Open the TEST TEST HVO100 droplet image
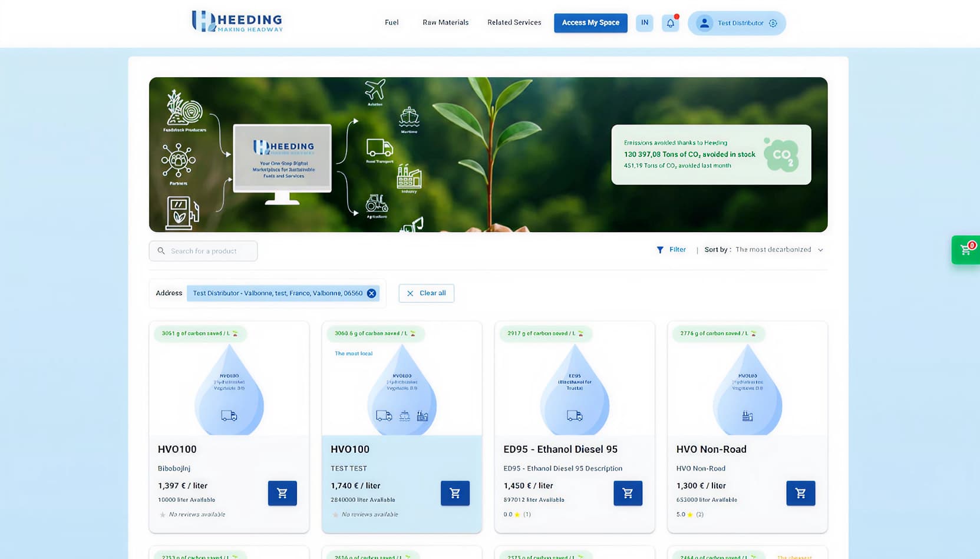This screenshot has height=559, width=980. (x=402, y=390)
